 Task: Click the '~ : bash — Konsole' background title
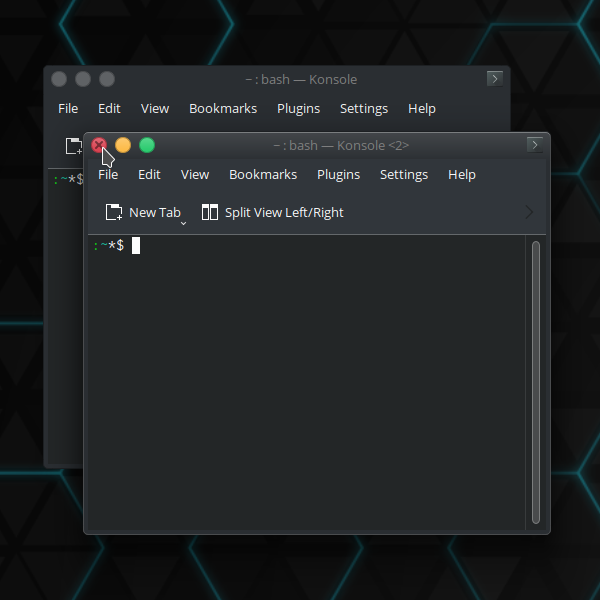point(301,80)
